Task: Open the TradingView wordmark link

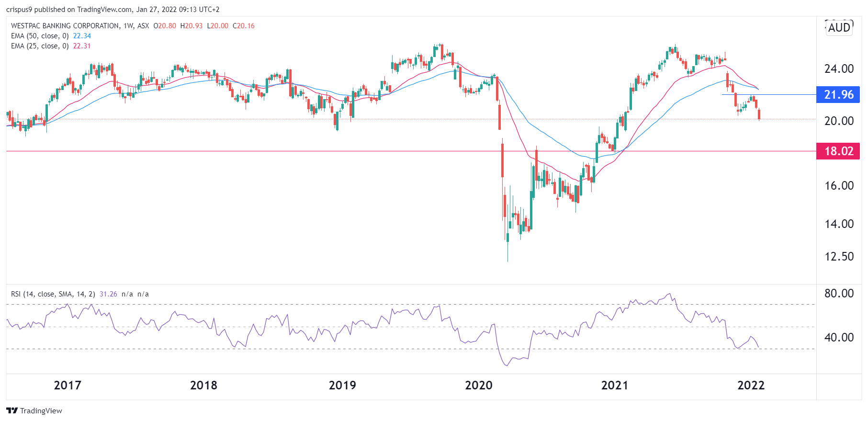Action: point(41,410)
